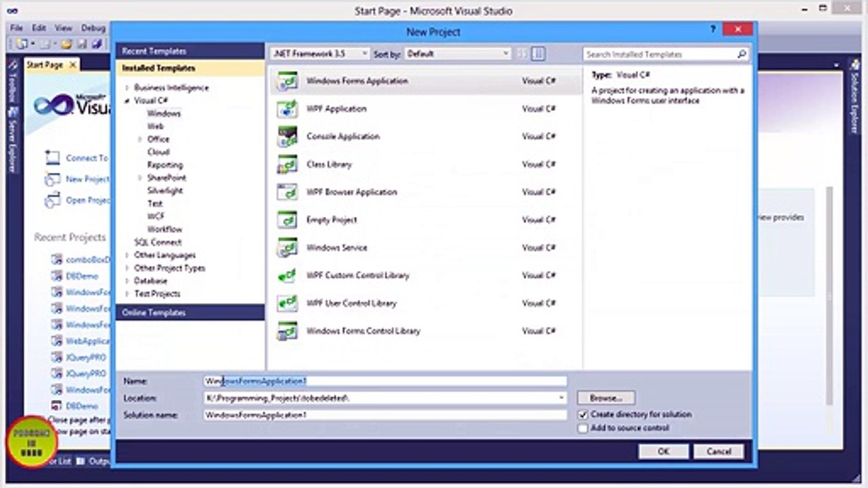Click the Cancel button
This screenshot has height=488, width=868.
coord(718,451)
